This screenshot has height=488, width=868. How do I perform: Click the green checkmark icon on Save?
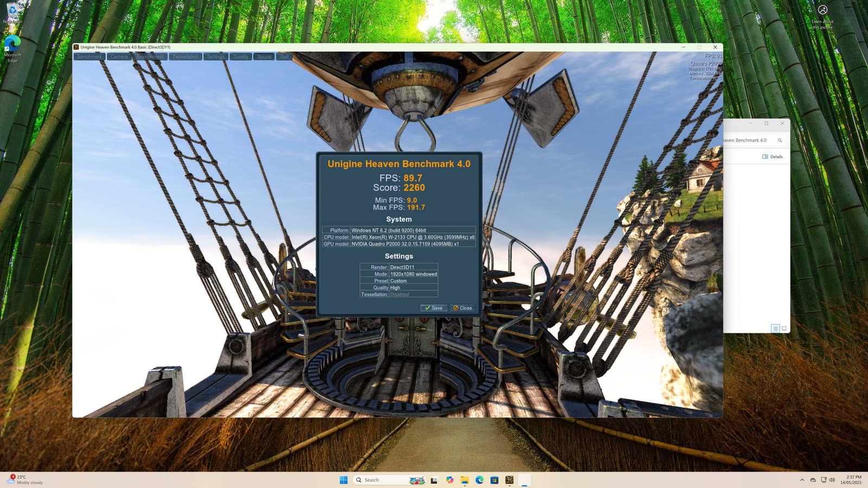click(x=427, y=308)
